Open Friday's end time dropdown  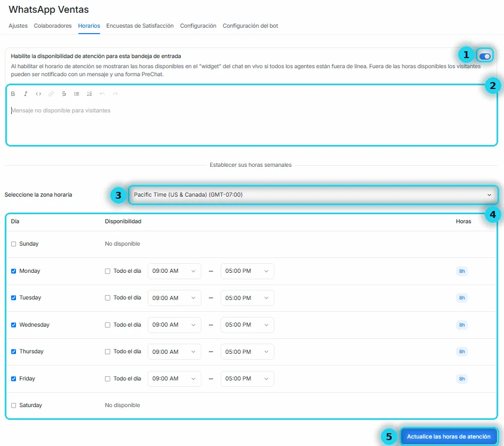tap(247, 379)
